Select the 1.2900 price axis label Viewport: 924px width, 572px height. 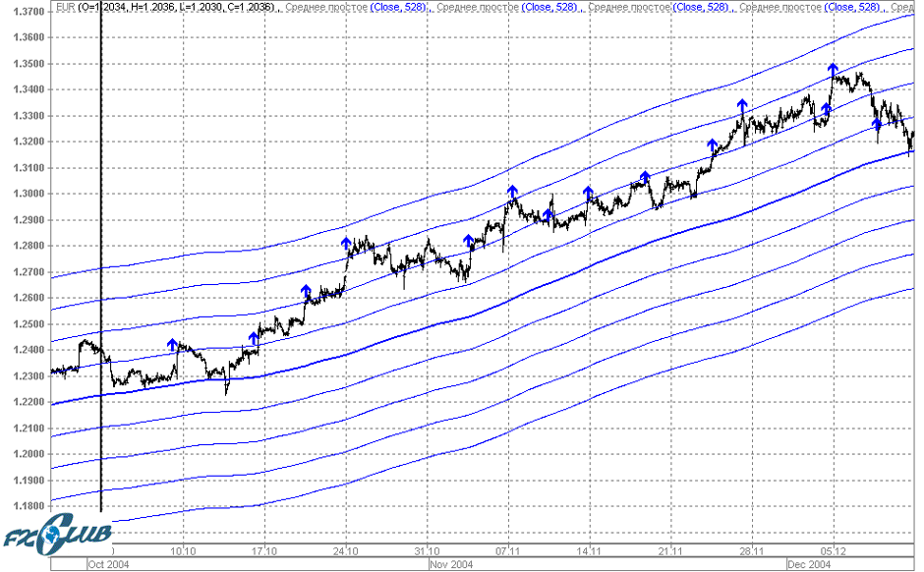point(29,220)
